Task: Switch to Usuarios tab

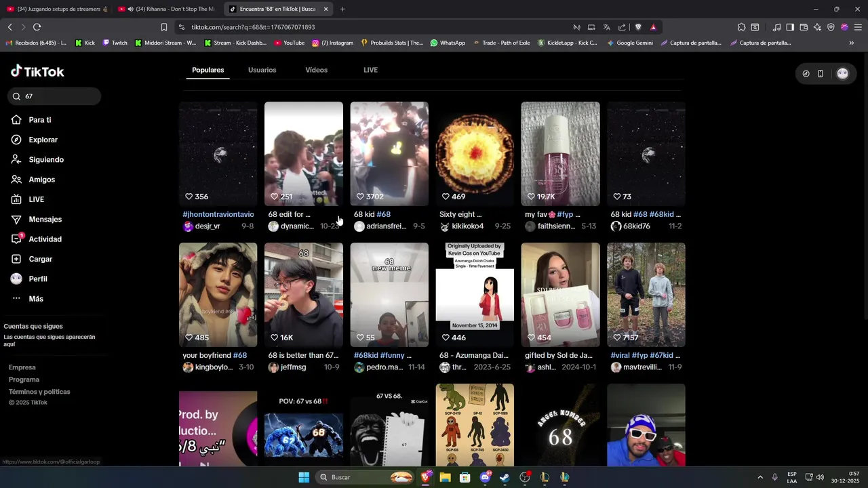Action: coord(262,70)
